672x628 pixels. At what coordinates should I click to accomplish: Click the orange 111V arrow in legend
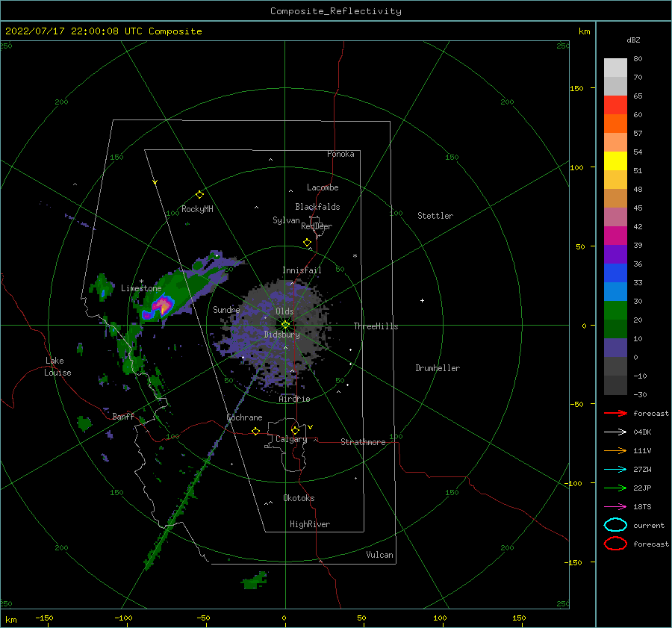615,450
